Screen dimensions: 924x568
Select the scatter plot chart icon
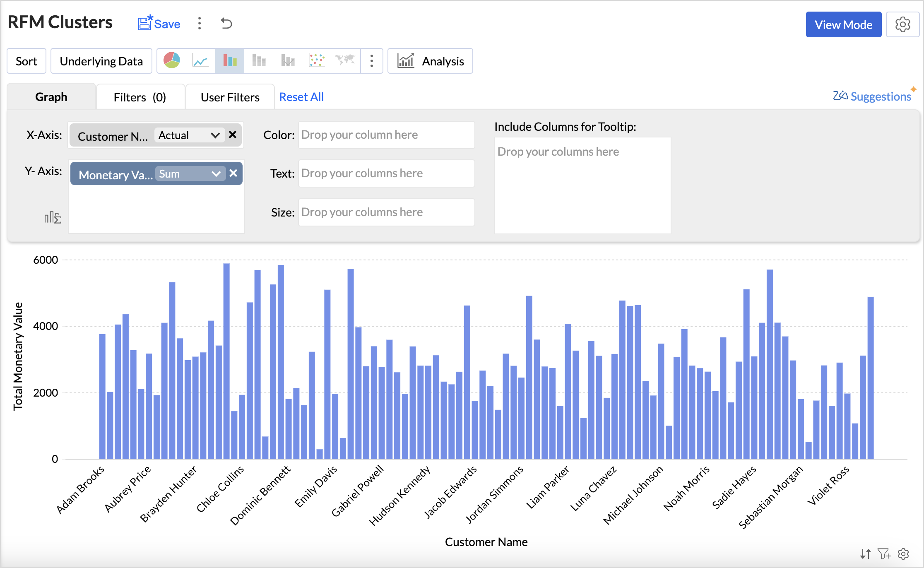pos(317,61)
